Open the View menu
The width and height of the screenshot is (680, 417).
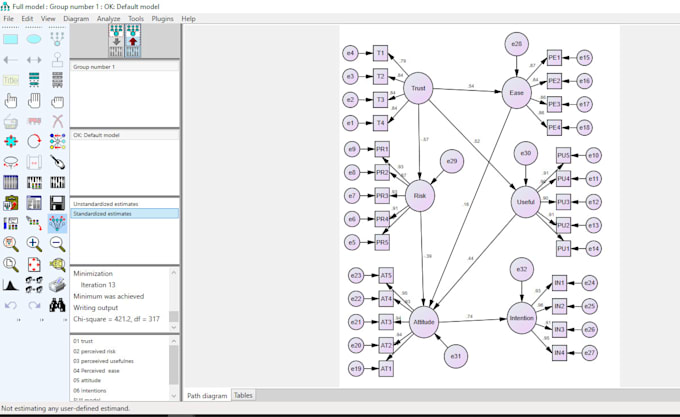48,19
